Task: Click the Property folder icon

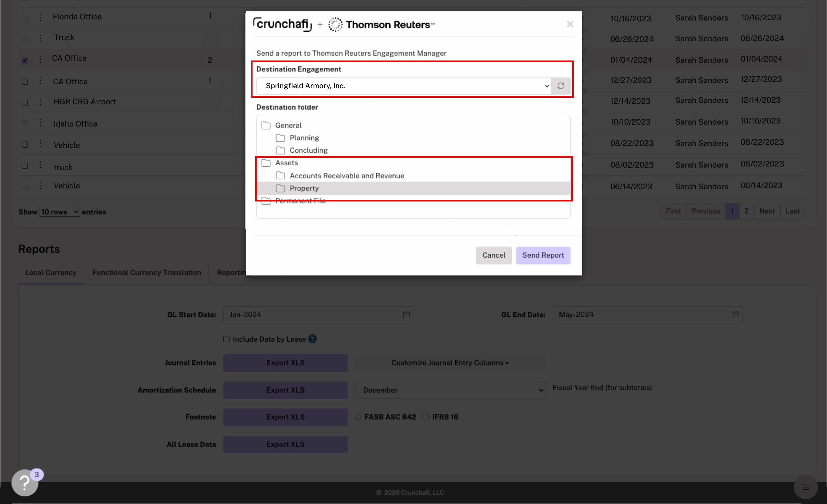Action: click(280, 188)
